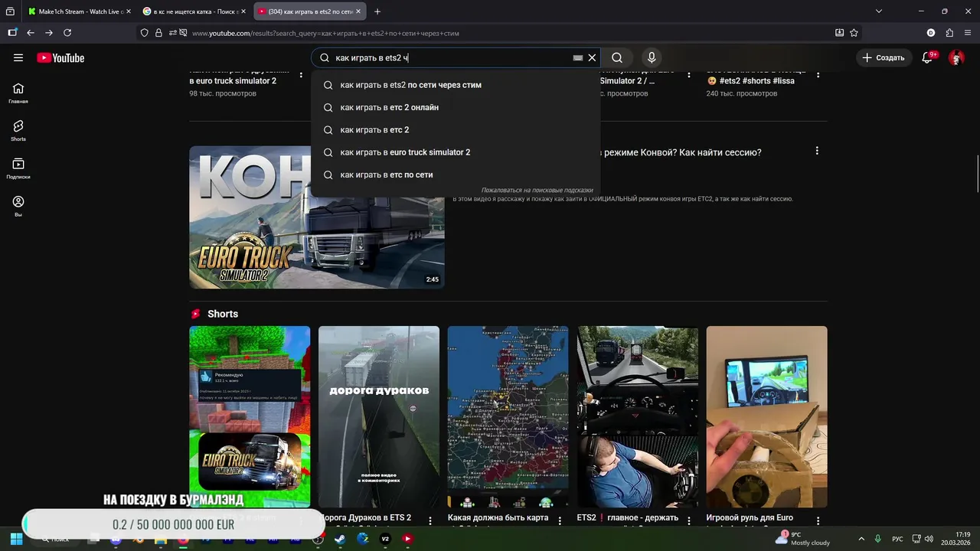Image resolution: width=980 pixels, height=551 pixels.
Task: Click 'Пожаловаться на поисковые подсказки' link
Action: [x=537, y=190]
